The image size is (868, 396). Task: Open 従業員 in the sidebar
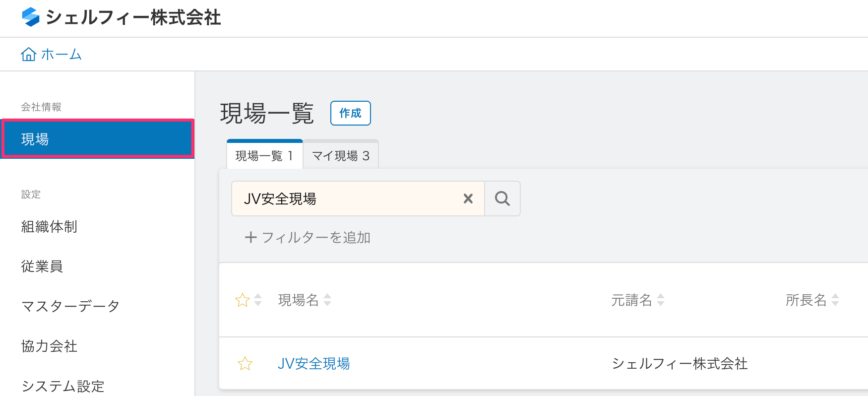[42, 266]
